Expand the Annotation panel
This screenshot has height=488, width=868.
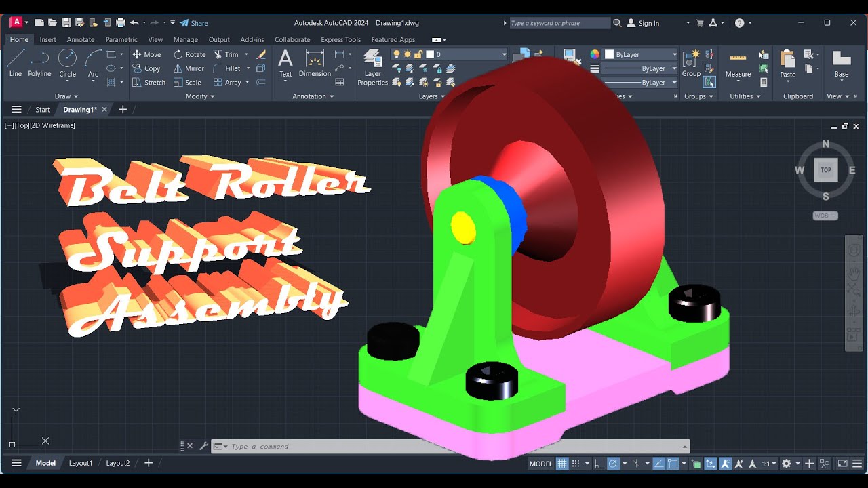313,96
